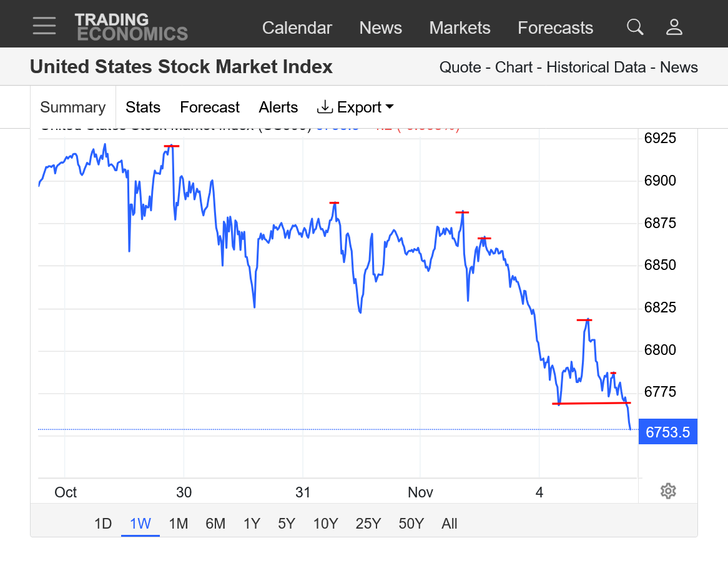Open the user account icon
Screen dimensions: 728x563
[x=674, y=27]
